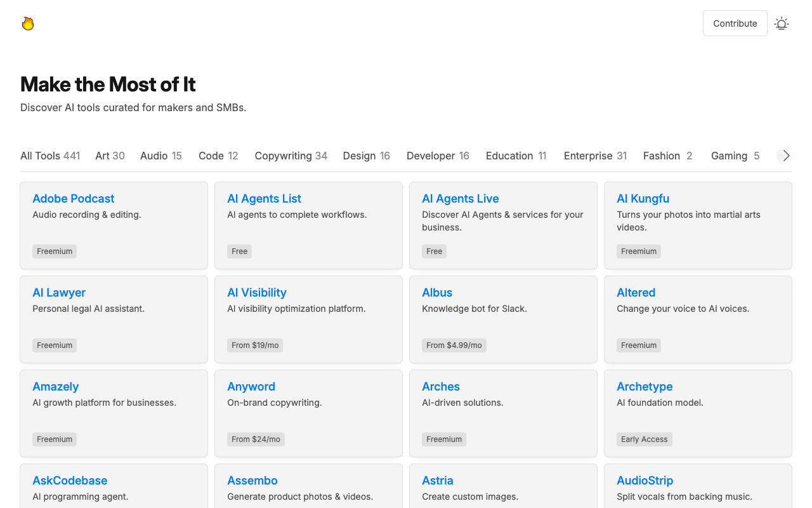Open the AI Agents List link
The width and height of the screenshot is (812, 508).
point(264,199)
